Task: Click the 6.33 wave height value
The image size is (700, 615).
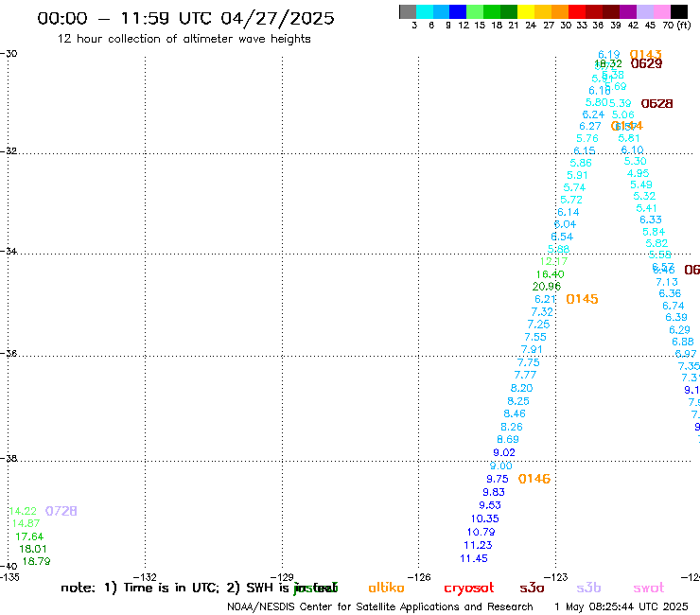Action: (x=651, y=220)
